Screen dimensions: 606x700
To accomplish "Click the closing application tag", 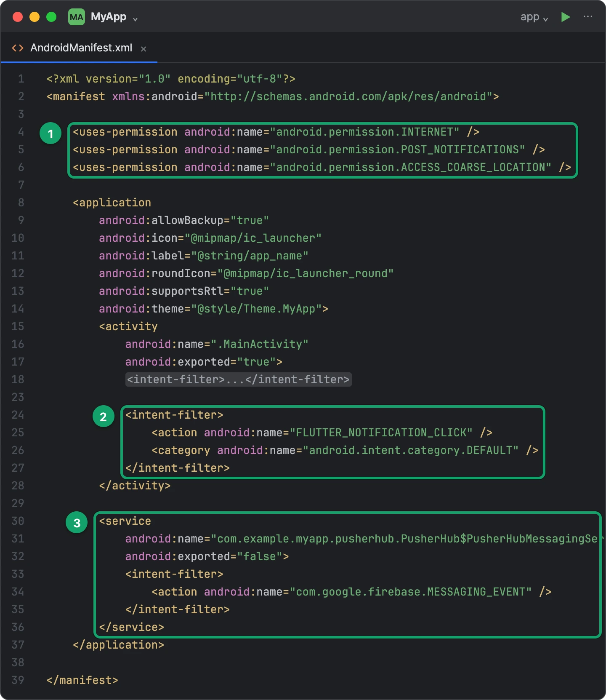I will (118, 645).
